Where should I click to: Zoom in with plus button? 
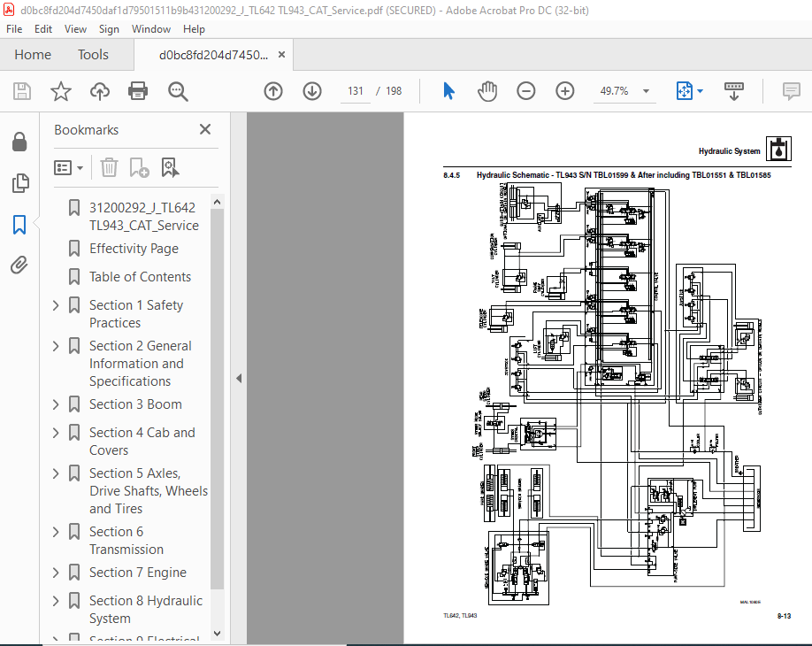tap(564, 91)
